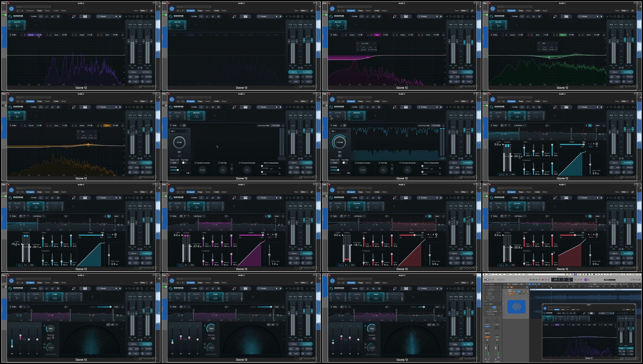Click Learn in the -25.8 dB compressor frame
The width and height of the screenshot is (643, 364).
point(597,216)
